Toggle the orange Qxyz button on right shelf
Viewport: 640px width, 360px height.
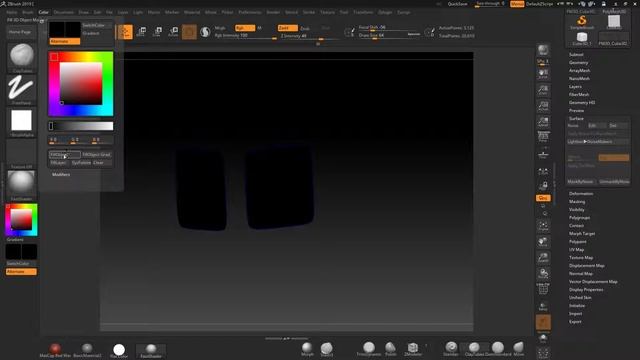[543, 198]
